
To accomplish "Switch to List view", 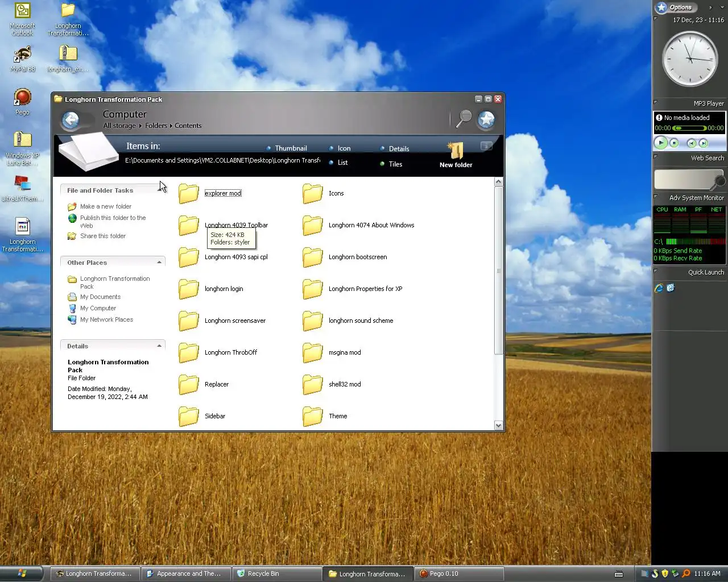I will tap(338, 163).
